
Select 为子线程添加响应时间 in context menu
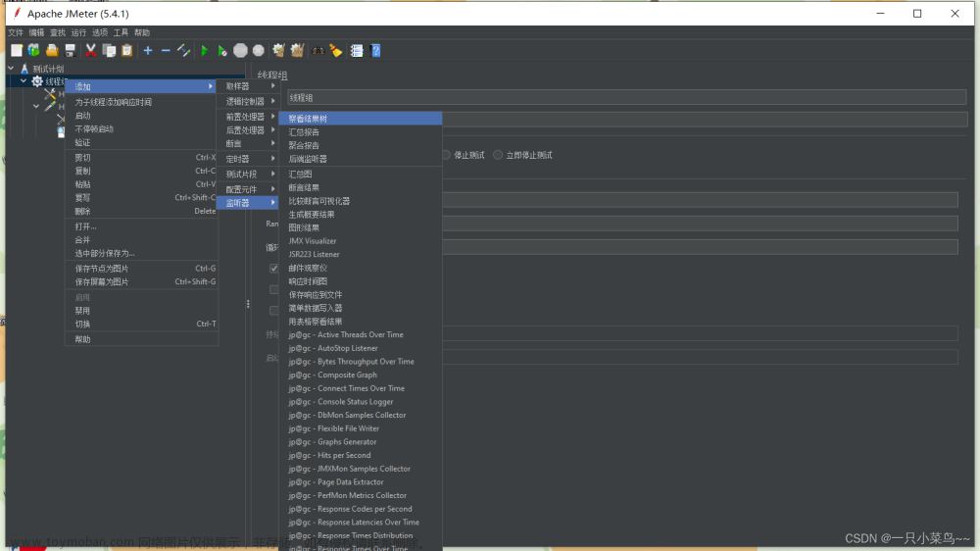coord(141,102)
